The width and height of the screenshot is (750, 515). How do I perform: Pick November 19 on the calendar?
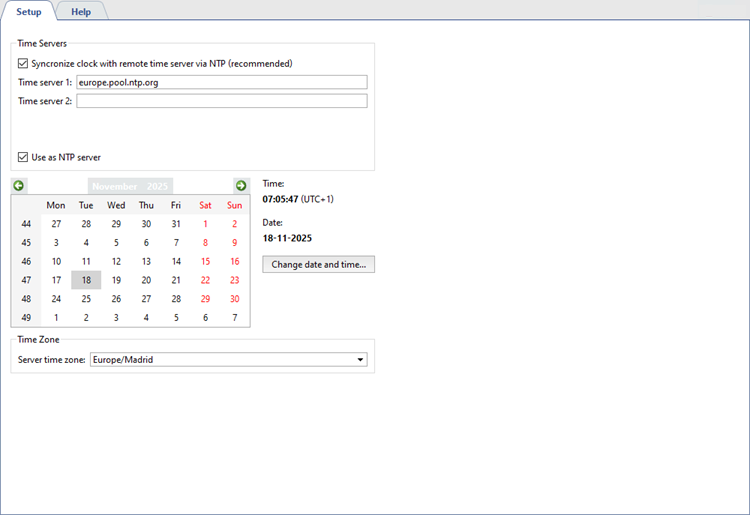(116, 280)
